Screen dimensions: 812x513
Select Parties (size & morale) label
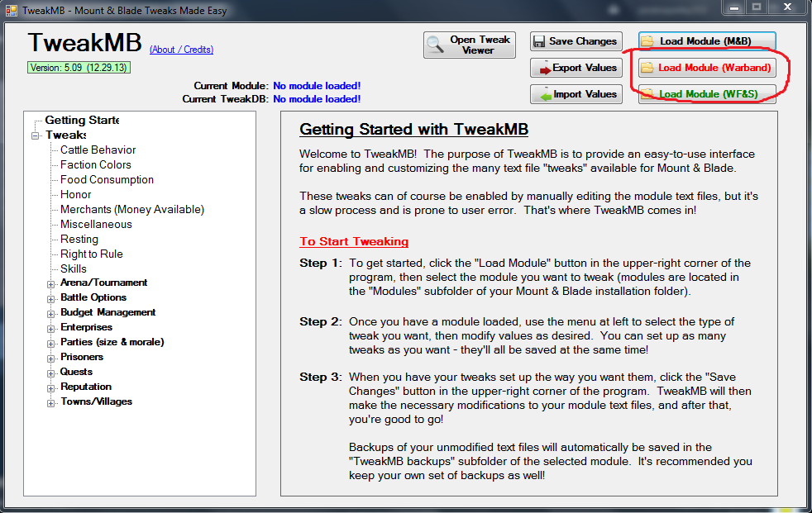tap(112, 342)
